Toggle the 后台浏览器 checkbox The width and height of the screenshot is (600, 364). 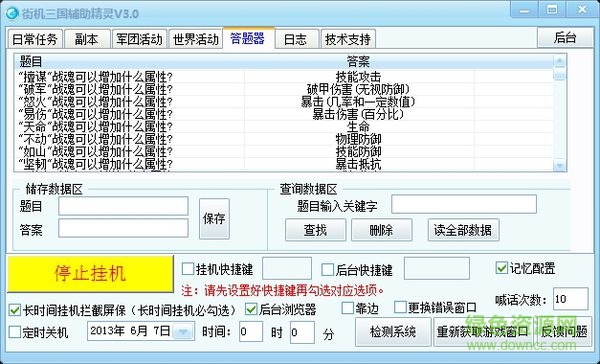pos(251,309)
